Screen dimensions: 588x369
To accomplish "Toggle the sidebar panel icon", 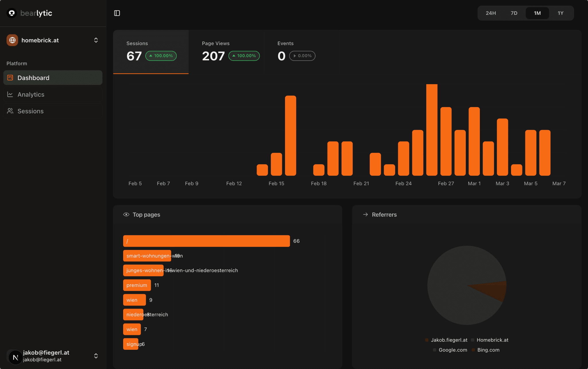I will 117,13.
